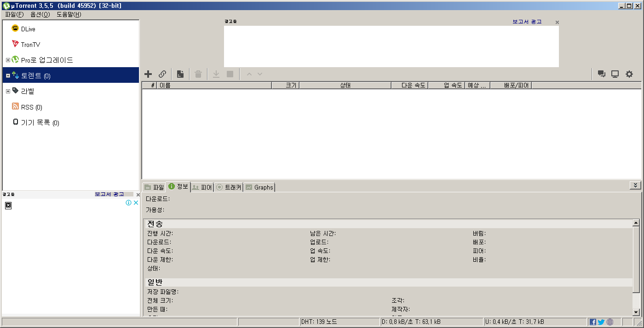Click the µTorrent logo in title bar
The width and height of the screenshot is (644, 328).
6,6
